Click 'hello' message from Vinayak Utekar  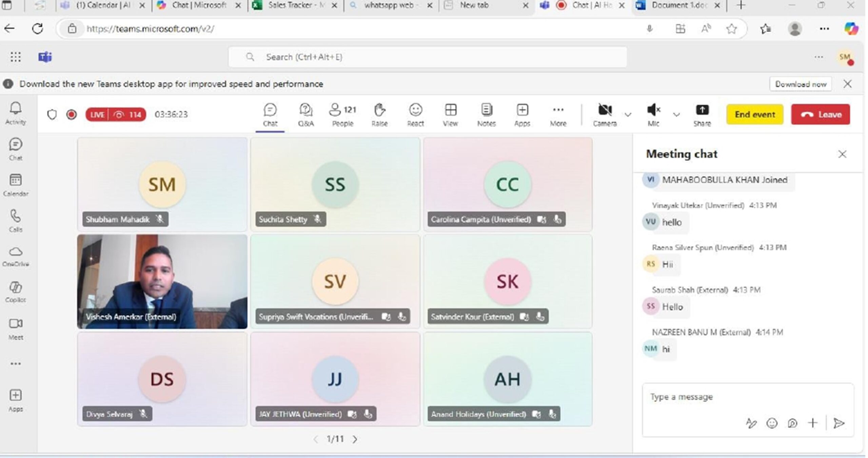click(672, 222)
